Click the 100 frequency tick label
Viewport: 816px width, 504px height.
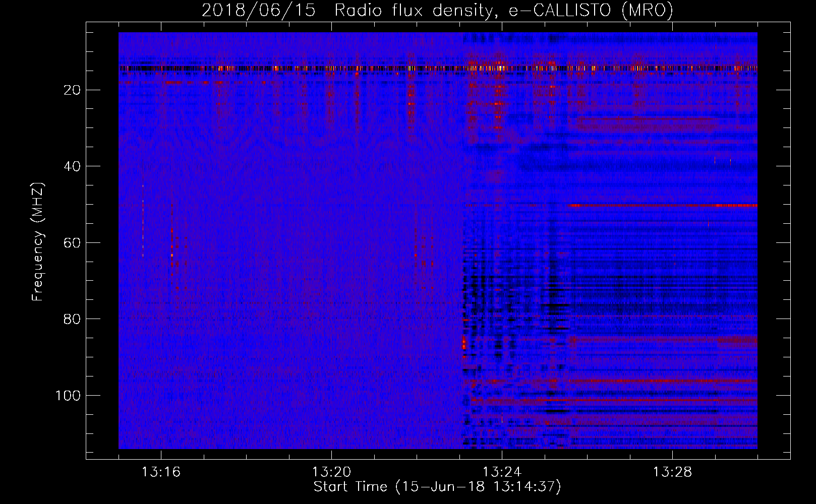point(68,396)
